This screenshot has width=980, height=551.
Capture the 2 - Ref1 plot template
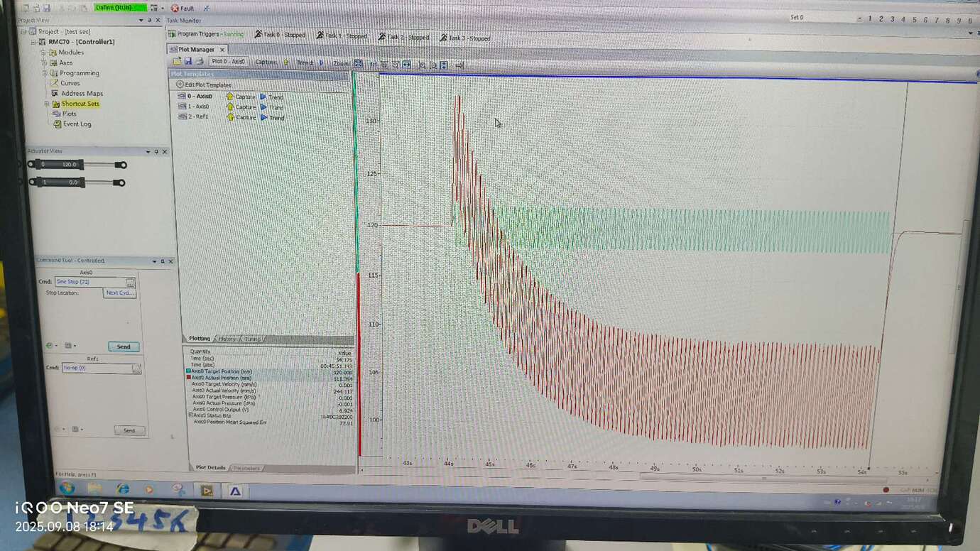241,117
